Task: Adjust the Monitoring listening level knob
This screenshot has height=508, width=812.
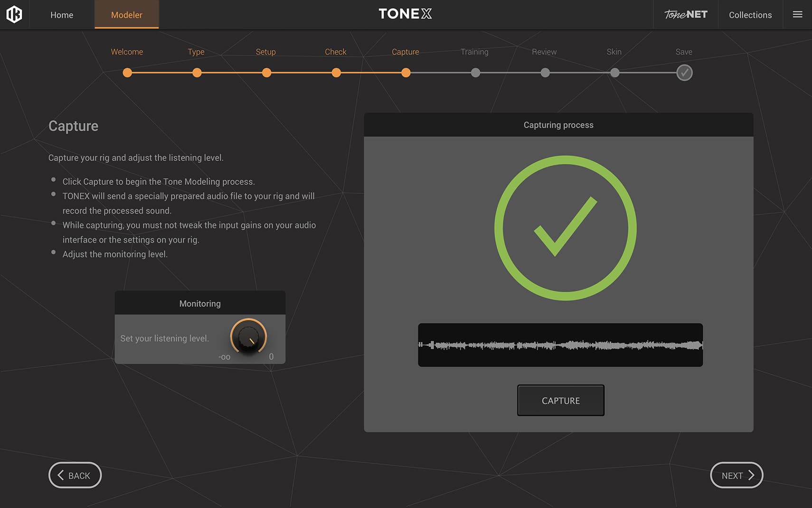Action: (x=248, y=336)
